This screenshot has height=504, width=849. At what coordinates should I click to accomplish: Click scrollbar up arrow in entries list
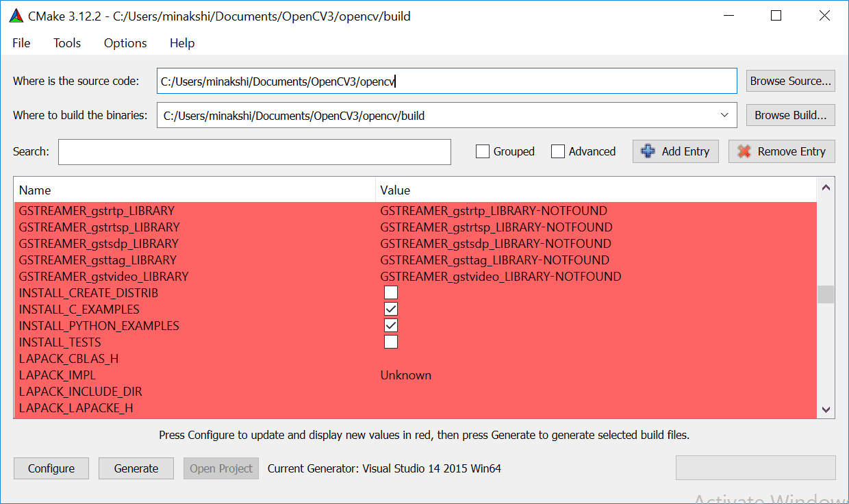tap(826, 187)
